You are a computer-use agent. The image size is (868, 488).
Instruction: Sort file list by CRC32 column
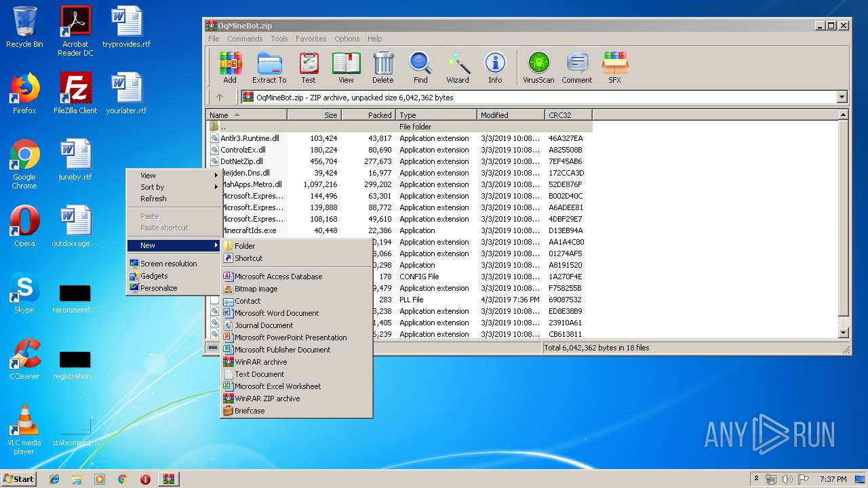pyautogui.click(x=568, y=115)
